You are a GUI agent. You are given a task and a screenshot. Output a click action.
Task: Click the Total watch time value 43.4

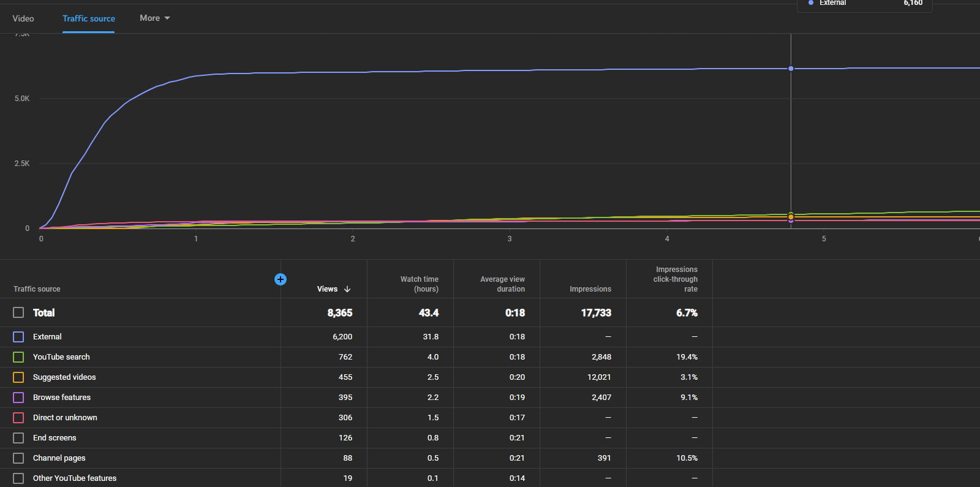point(429,312)
